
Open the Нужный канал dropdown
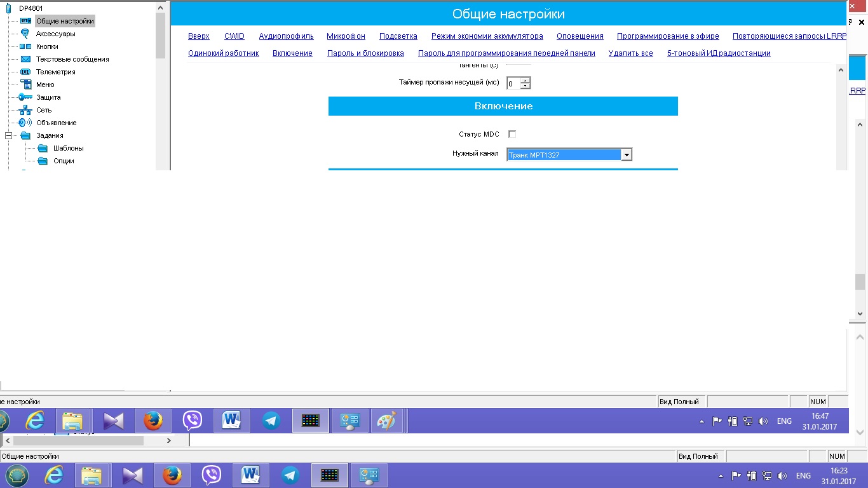(626, 154)
